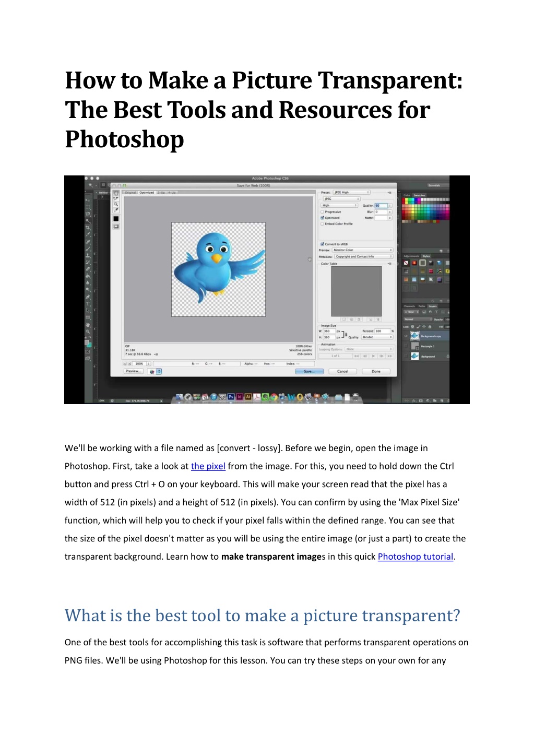
Task: Click the Percent input field
Action: [x=382, y=332]
